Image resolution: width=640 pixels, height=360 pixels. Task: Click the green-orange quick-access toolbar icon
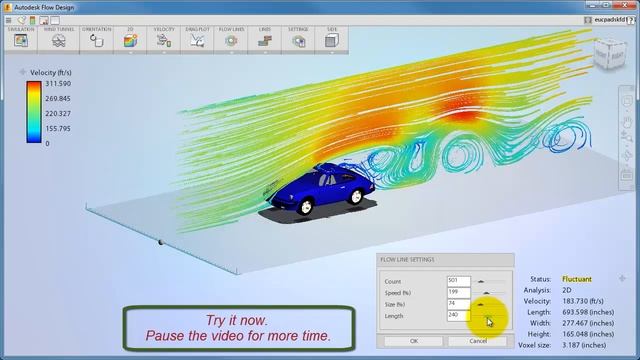coord(32,20)
